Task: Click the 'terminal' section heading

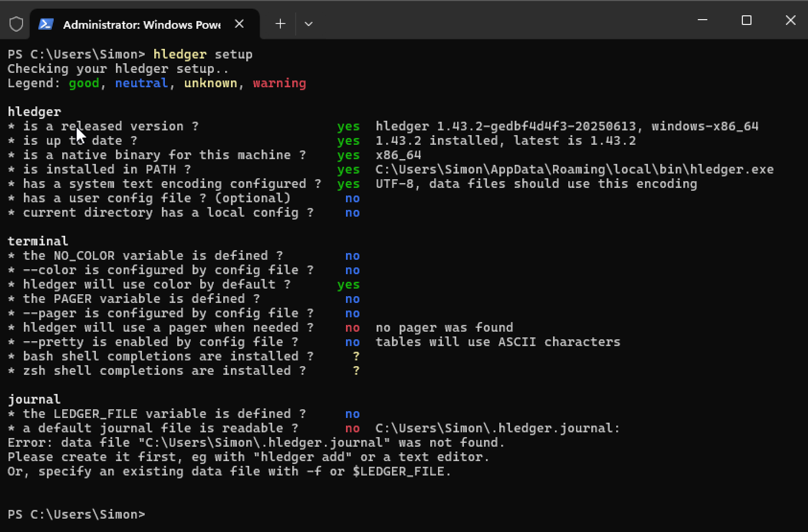Action: click(x=38, y=242)
